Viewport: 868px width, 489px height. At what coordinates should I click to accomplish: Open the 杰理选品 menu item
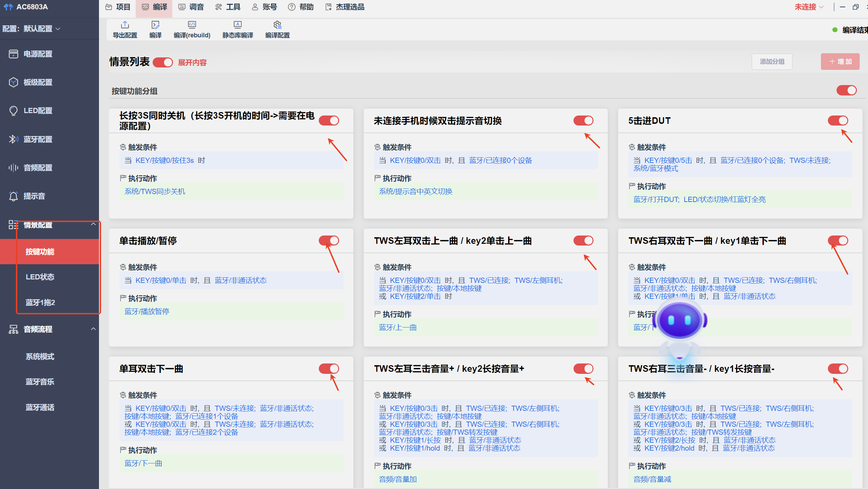pos(345,7)
